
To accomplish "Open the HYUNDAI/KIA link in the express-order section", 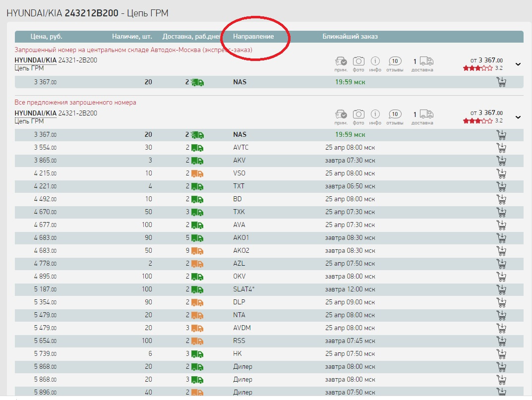I will pos(36,60).
